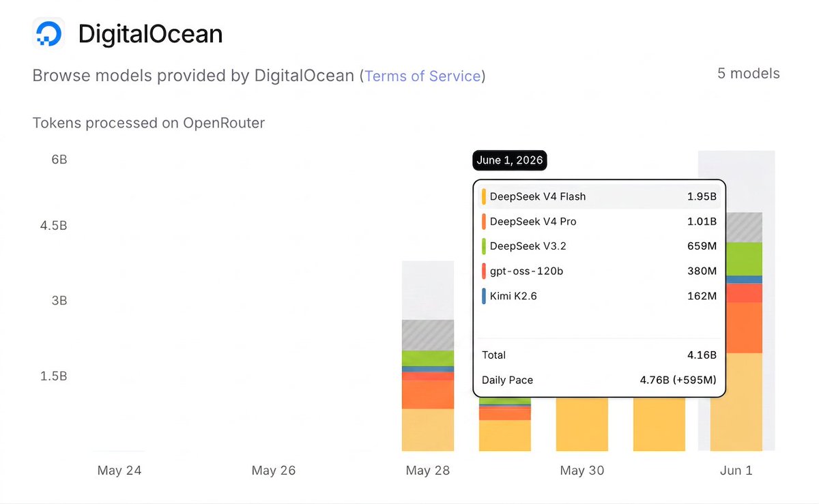The image size is (819, 504).
Task: Click the DigitalOcean provider title
Action: click(150, 34)
